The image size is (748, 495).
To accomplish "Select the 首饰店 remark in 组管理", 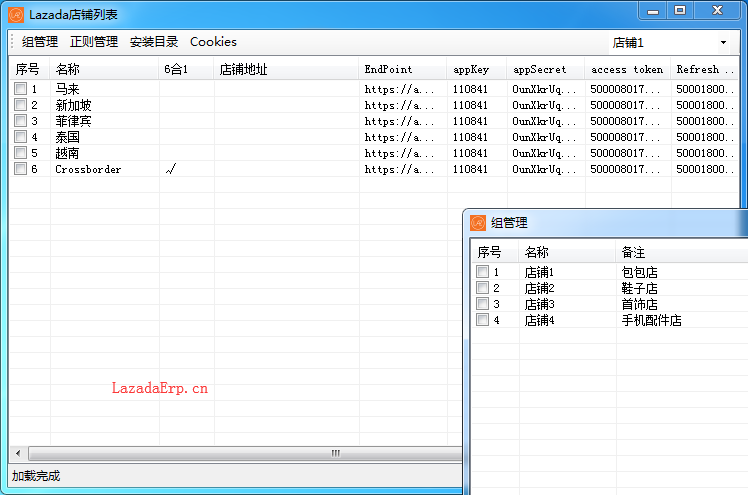I will click(639, 304).
